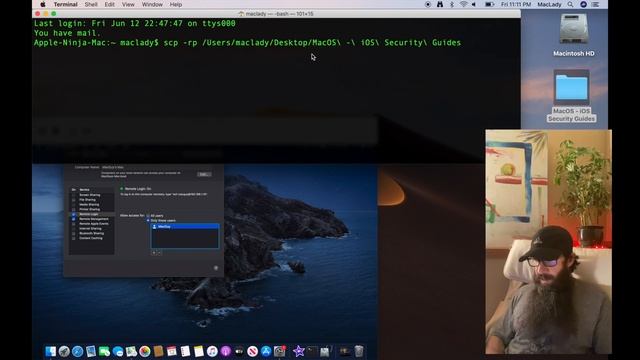Toggle the Media Sharing service checkbox
The width and height of the screenshot is (640, 360).
point(73,204)
